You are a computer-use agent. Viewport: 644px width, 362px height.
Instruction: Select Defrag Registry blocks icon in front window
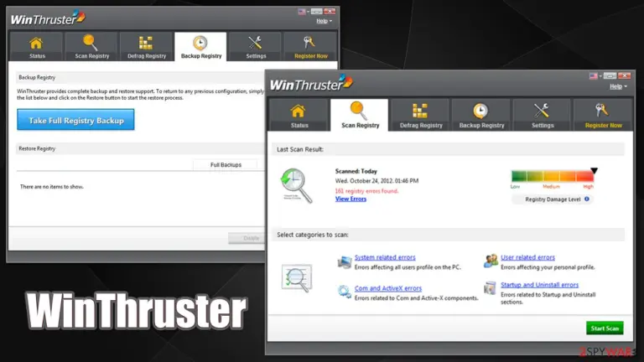coord(420,111)
